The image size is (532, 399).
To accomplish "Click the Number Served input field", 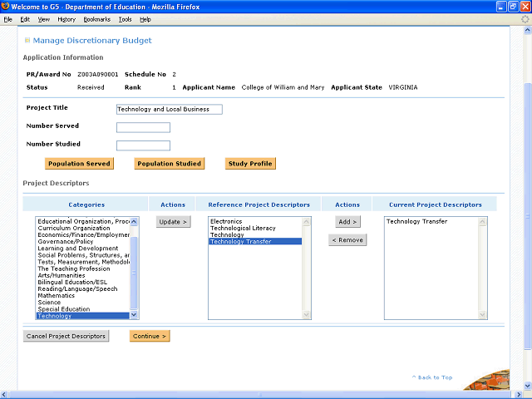I will click(143, 127).
